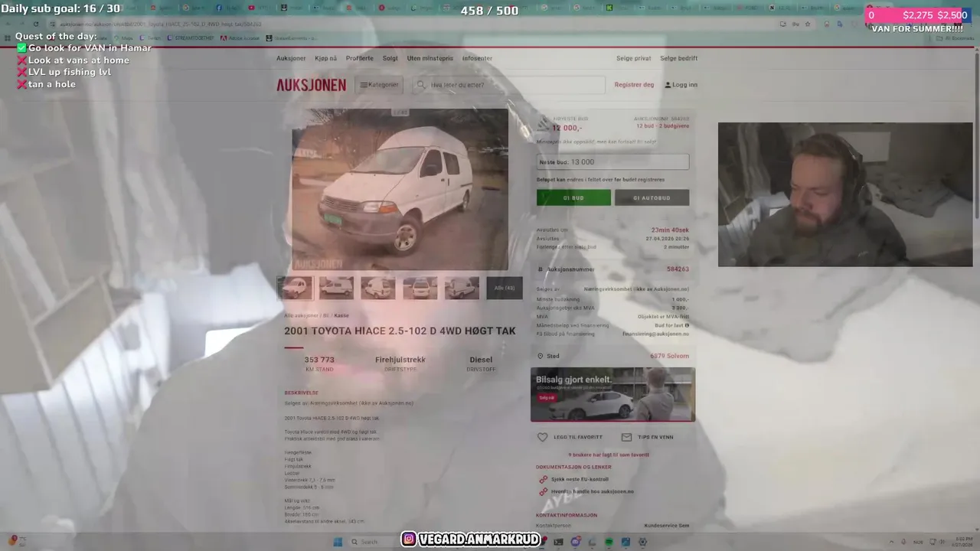Click the 'Bud for lavt' info icon
This screenshot has width=980, height=551.
coord(687,325)
